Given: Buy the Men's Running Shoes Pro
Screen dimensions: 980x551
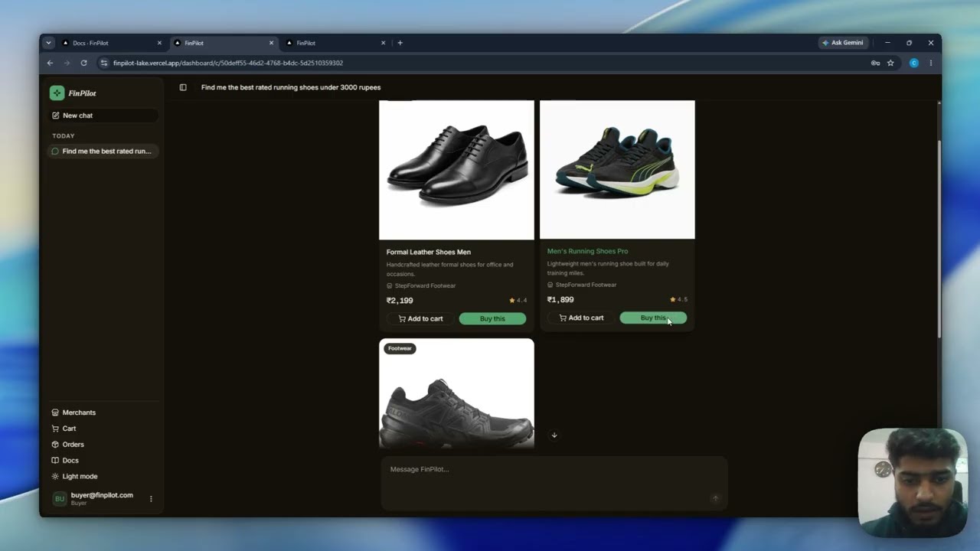Looking at the screenshot, I should 653,318.
